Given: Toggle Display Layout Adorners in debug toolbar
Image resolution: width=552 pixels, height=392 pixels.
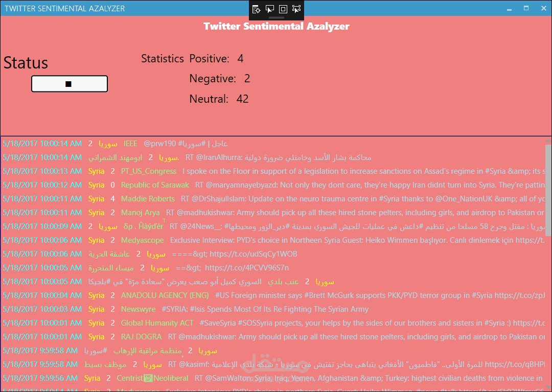Looking at the screenshot, I should pos(283,9).
